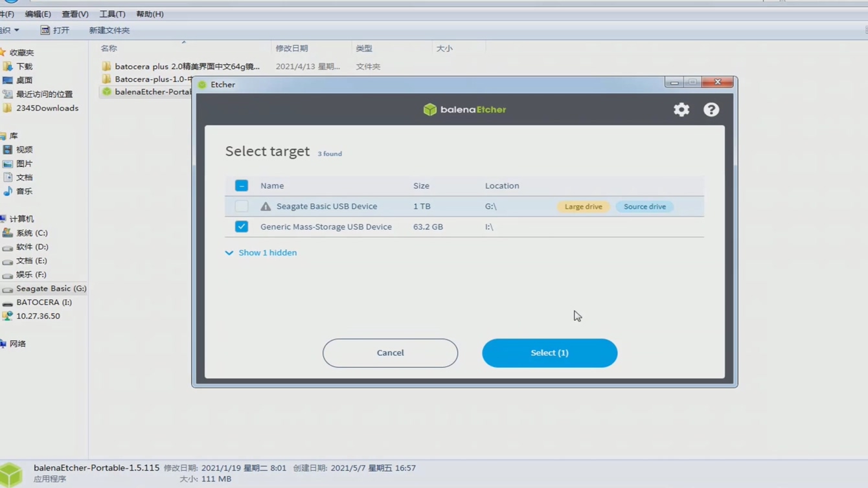Click the 下载 folder icon in the Explorer sidebar
Image resolution: width=868 pixels, height=488 pixels.
tap(8, 67)
